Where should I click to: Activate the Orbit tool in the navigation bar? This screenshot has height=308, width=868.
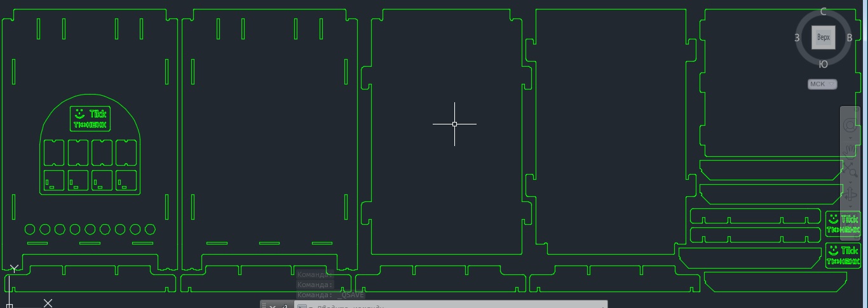tap(851, 194)
